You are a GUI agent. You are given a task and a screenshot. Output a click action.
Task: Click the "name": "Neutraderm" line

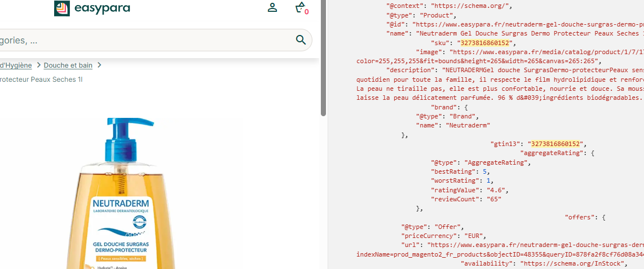(453, 125)
